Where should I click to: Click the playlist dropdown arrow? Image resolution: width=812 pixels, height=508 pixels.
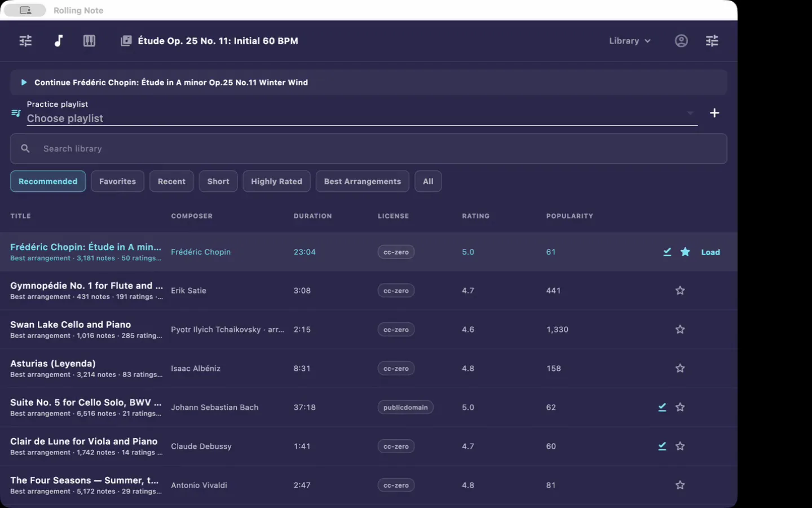(690, 113)
